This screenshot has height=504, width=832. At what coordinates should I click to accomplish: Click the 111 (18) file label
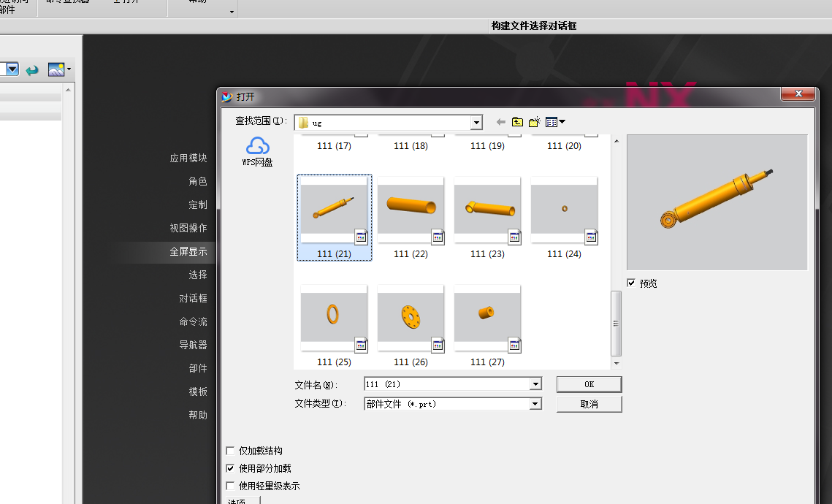pyautogui.click(x=411, y=146)
